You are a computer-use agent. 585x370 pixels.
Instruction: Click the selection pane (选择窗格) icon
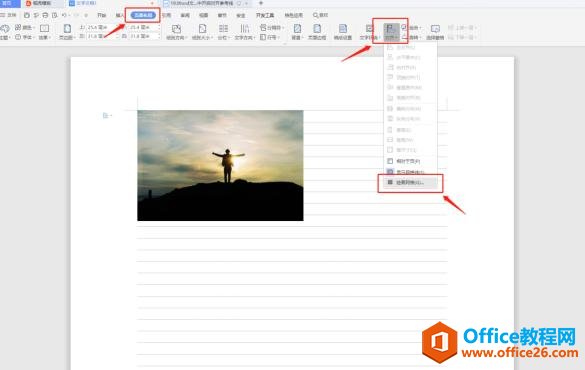point(435,32)
